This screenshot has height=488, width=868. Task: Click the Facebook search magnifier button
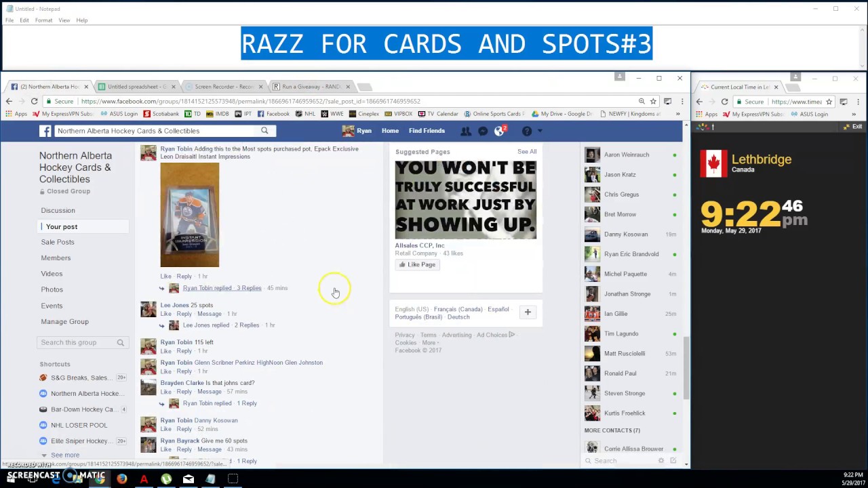point(264,131)
